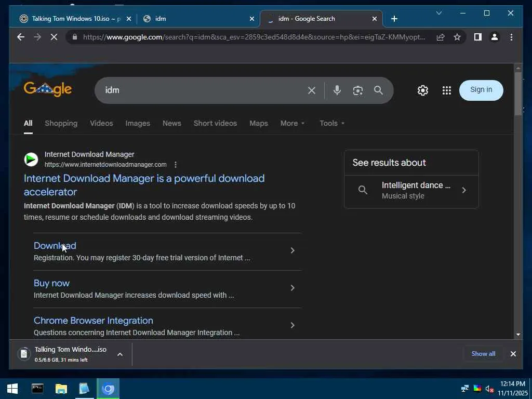Click the forward navigation arrow
Screen dimensions: 532x399
[37, 37]
